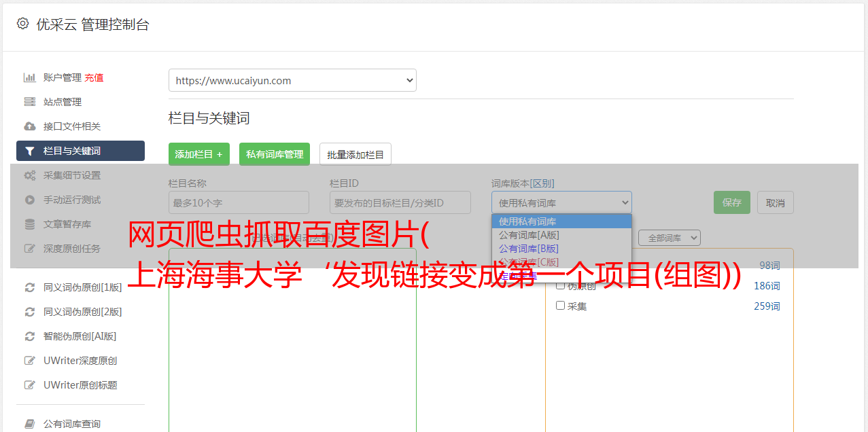Click the 批量添加栏目 button

355,154
